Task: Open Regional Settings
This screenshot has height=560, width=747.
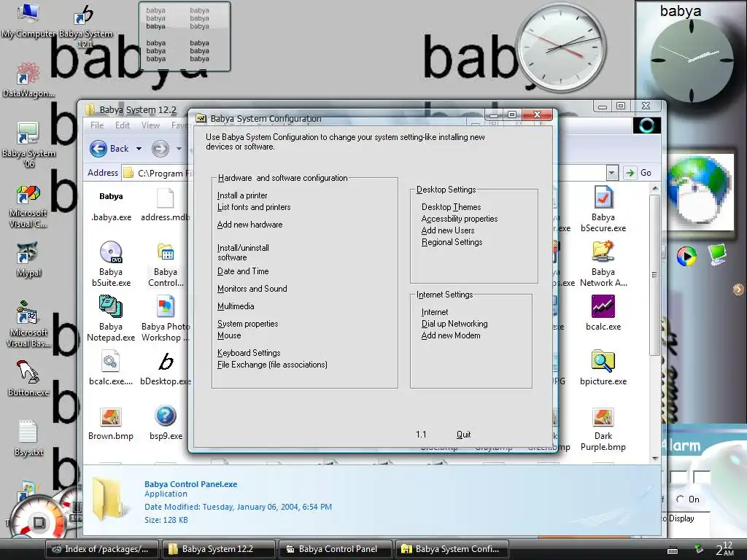Action: (x=452, y=242)
